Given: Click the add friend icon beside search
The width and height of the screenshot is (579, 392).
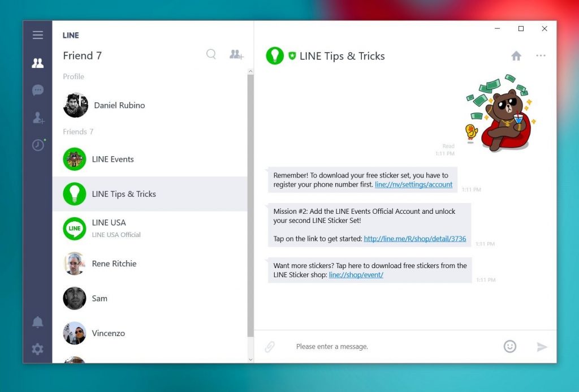Looking at the screenshot, I should (236, 55).
